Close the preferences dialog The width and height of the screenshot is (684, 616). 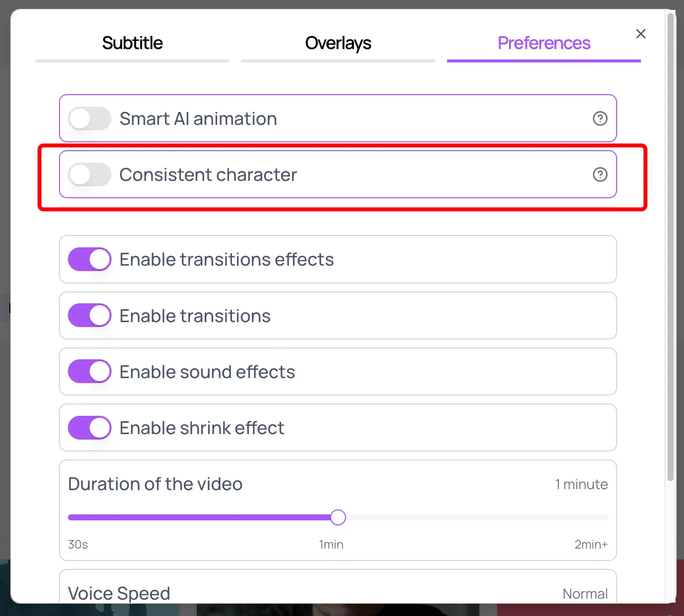coord(640,34)
